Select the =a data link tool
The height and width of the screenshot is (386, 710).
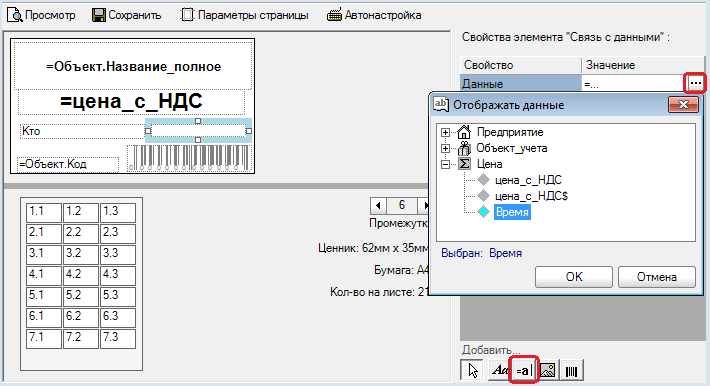(x=523, y=370)
